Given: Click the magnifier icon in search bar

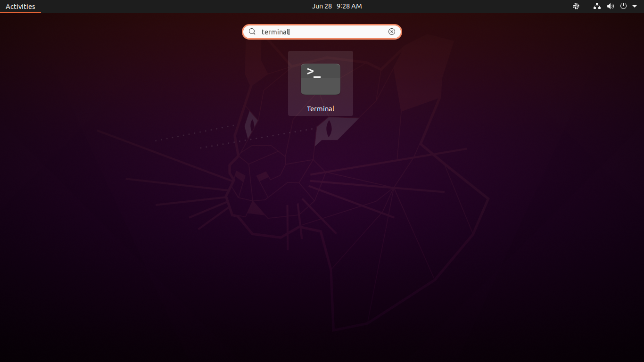Looking at the screenshot, I should point(252,32).
